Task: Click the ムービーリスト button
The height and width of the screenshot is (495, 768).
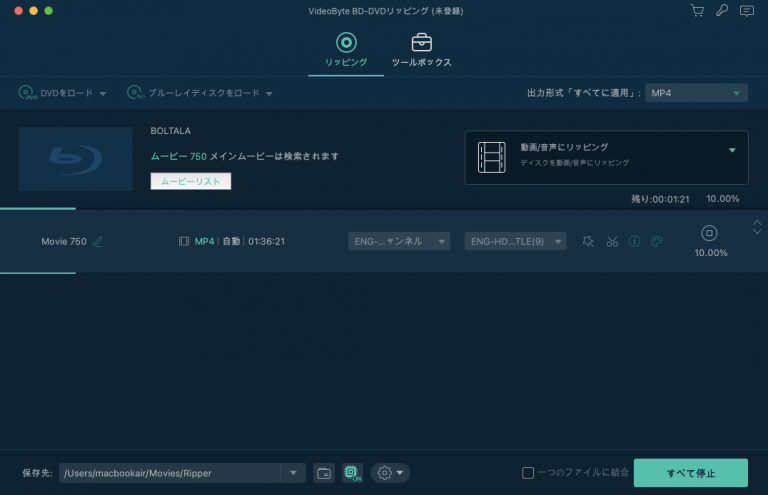Action: pyautogui.click(x=191, y=181)
